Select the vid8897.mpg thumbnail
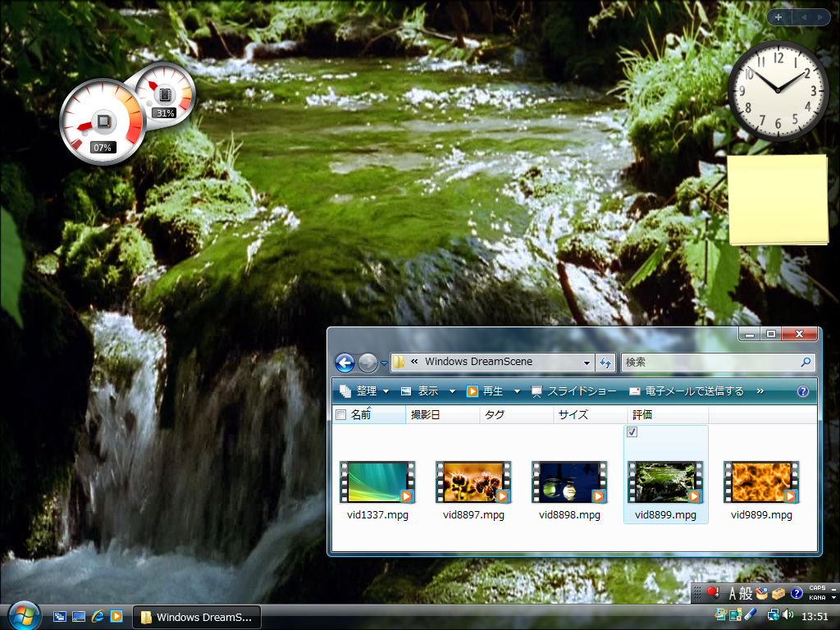 [x=473, y=483]
